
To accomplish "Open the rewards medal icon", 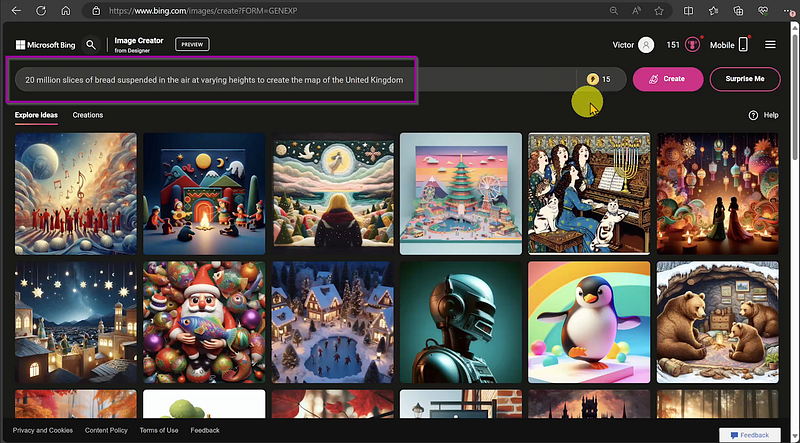I will click(692, 45).
